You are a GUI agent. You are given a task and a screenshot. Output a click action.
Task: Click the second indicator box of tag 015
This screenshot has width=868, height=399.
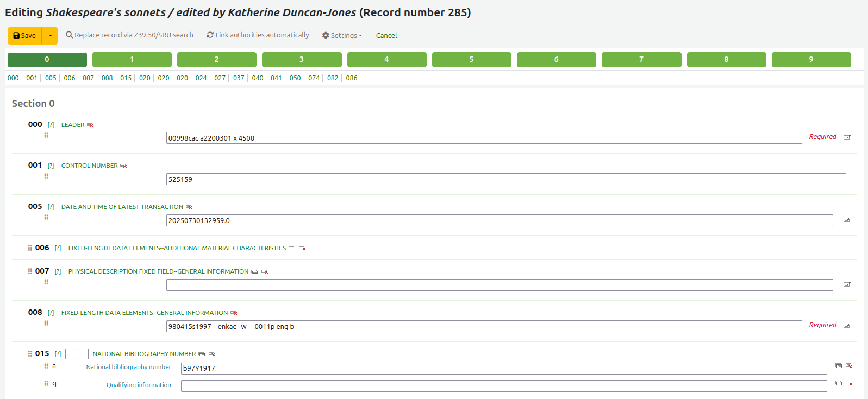(x=83, y=354)
